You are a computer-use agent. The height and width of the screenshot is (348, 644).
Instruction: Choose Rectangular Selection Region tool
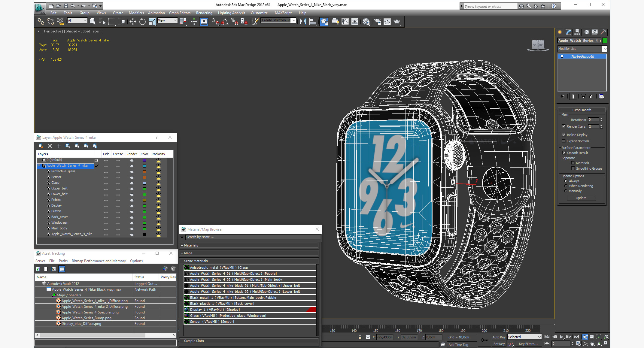112,21
